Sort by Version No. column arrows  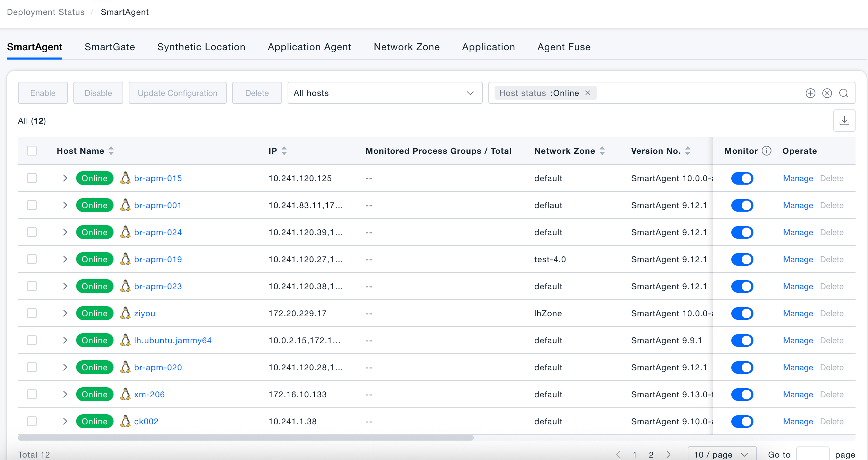[688, 151]
